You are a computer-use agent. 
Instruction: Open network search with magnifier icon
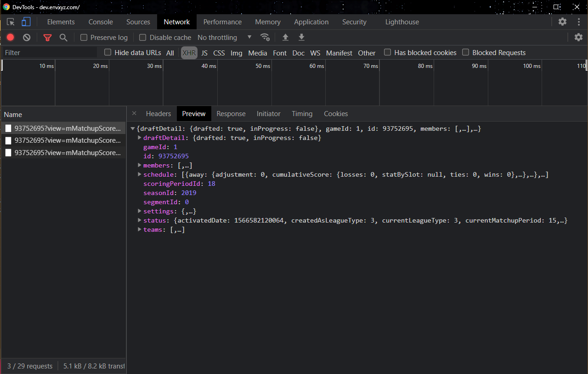[63, 38]
